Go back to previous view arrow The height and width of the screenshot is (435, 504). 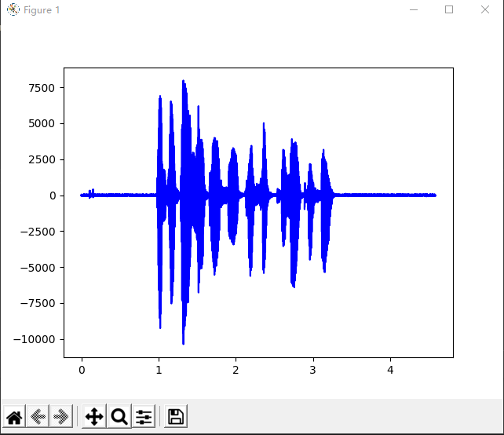coord(38,417)
